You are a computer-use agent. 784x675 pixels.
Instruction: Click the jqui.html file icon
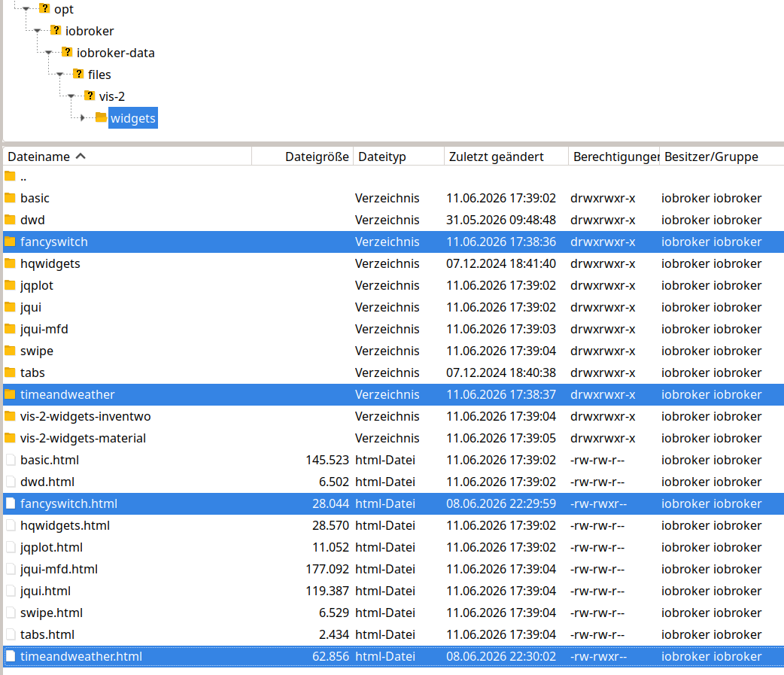point(11,591)
